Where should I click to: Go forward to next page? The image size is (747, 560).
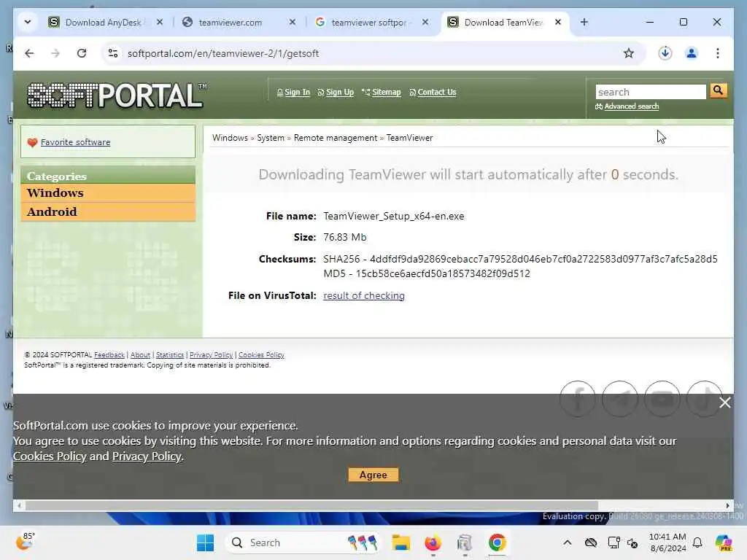[x=55, y=53]
